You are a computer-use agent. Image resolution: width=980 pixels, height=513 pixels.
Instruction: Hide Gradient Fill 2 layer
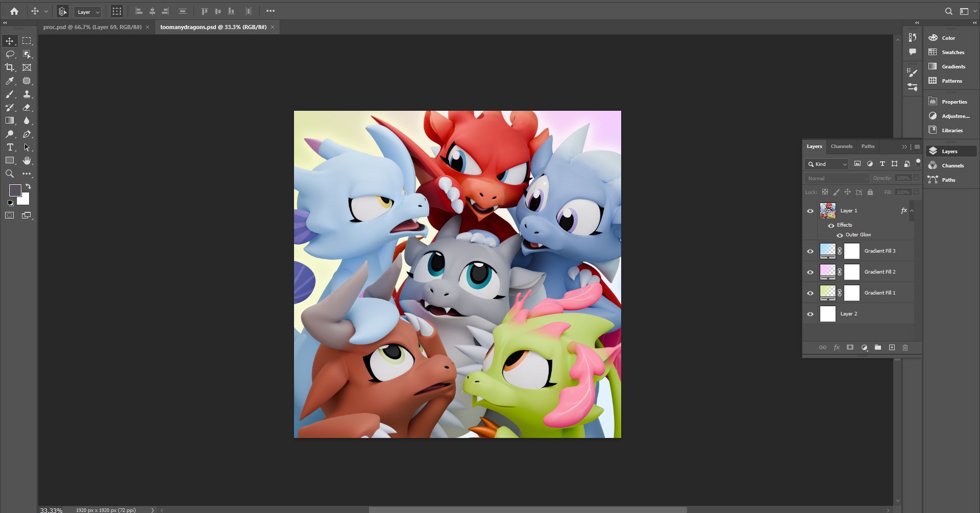point(810,272)
